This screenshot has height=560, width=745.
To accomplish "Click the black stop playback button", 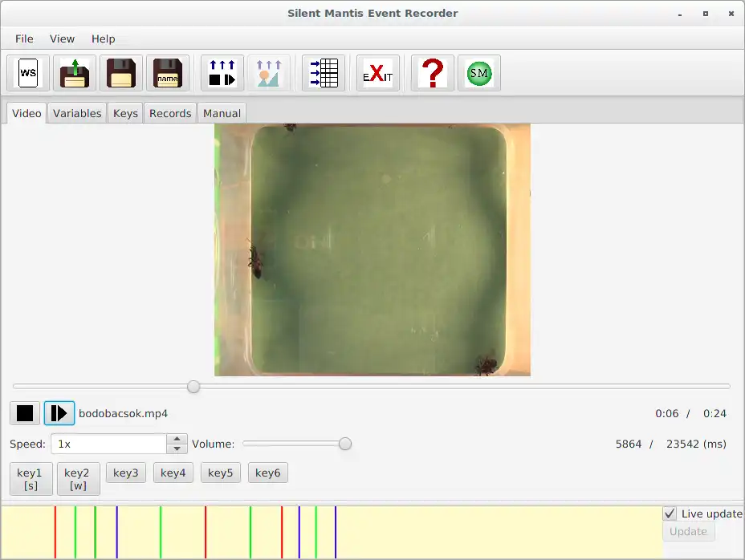I will coord(25,413).
